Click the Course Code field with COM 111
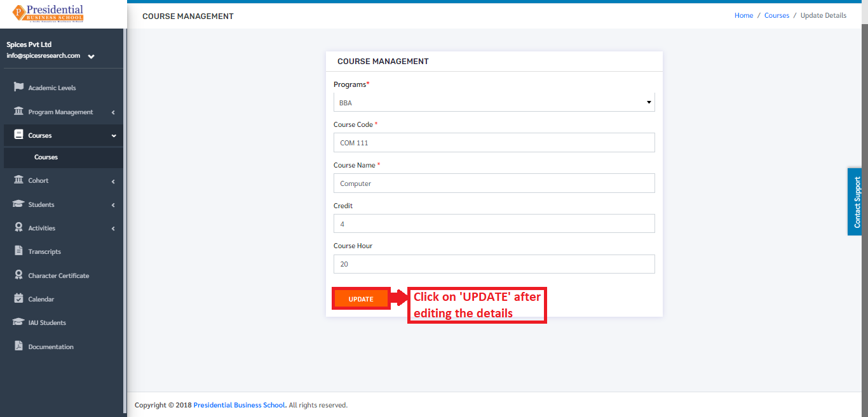 point(494,143)
